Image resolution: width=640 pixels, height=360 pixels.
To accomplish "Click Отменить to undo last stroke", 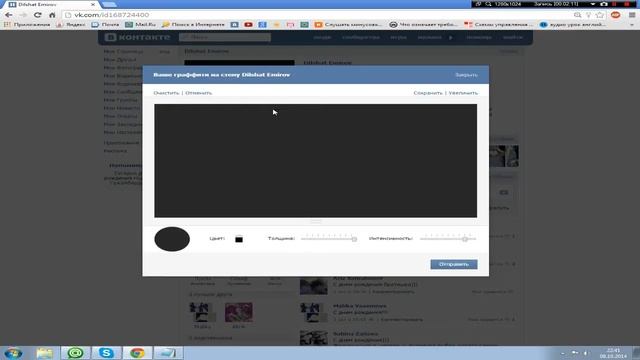I will 198,93.
